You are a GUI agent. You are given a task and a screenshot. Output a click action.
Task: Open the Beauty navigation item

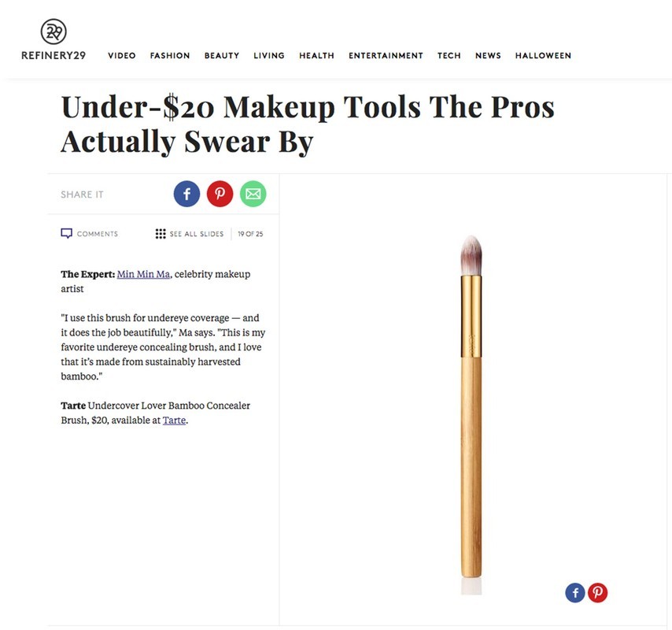[x=222, y=56]
